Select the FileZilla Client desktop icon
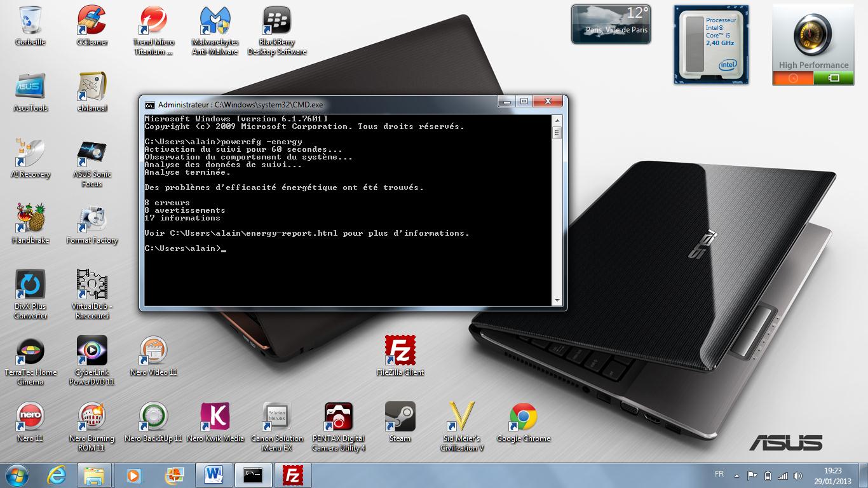This screenshot has width=868, height=488. (400, 356)
